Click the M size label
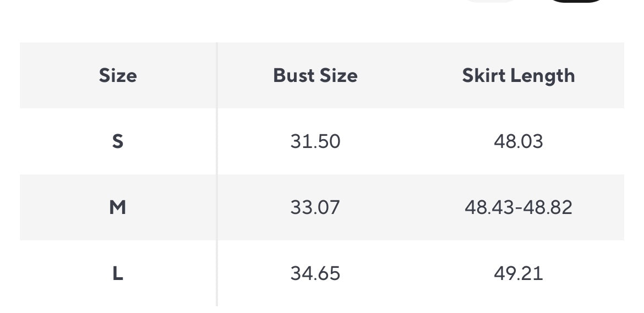Viewport: 644px width, 313px height. (x=118, y=207)
